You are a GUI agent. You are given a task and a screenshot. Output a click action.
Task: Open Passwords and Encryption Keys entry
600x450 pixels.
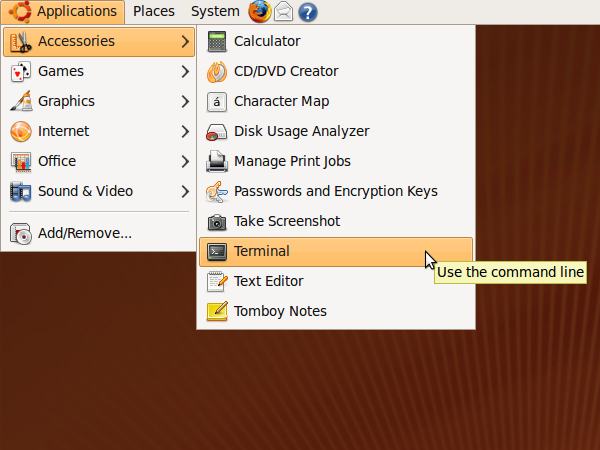click(x=336, y=191)
